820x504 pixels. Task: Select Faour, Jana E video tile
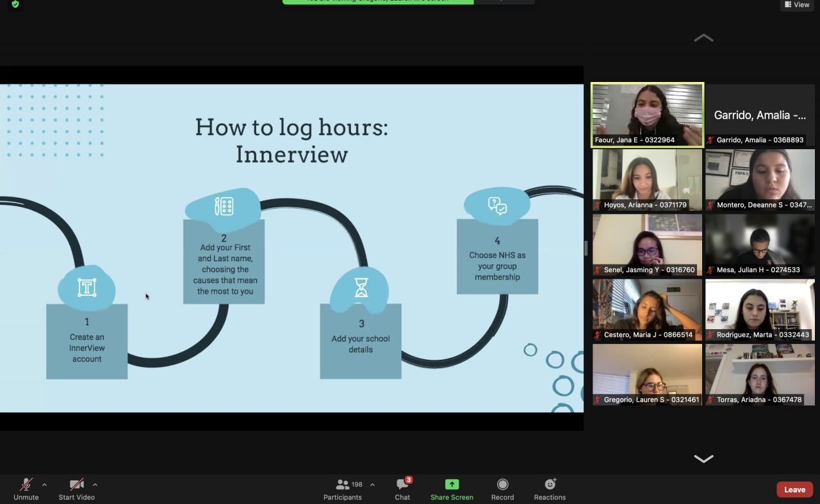click(647, 115)
